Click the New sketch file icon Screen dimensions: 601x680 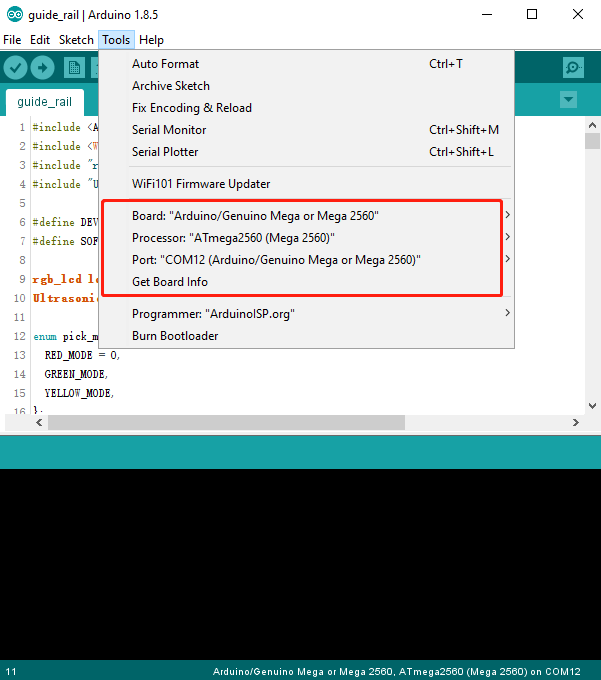tap(74, 68)
